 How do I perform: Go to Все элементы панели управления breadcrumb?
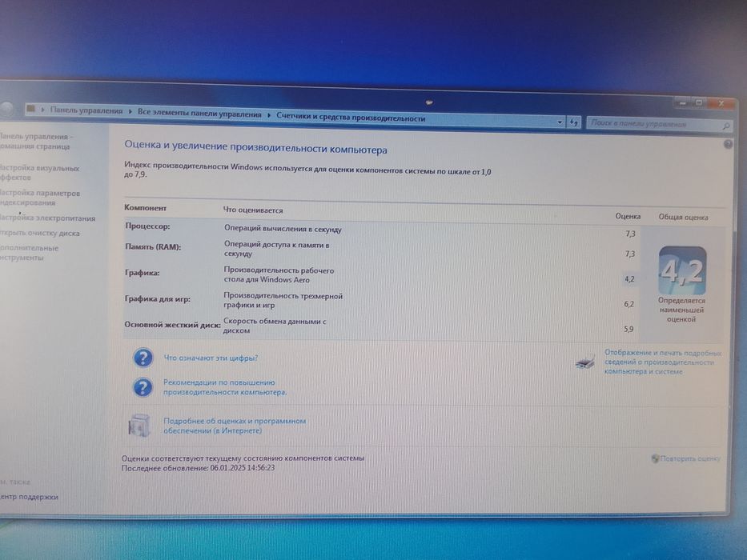coord(199,114)
